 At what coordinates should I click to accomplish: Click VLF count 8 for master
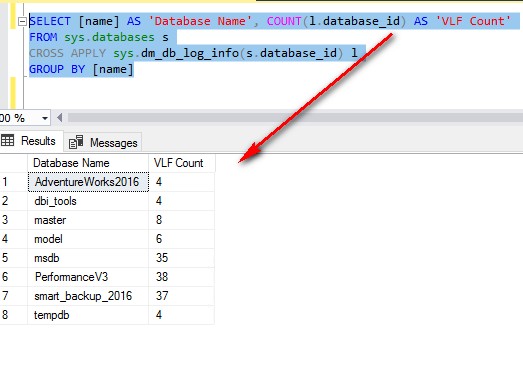click(181, 220)
